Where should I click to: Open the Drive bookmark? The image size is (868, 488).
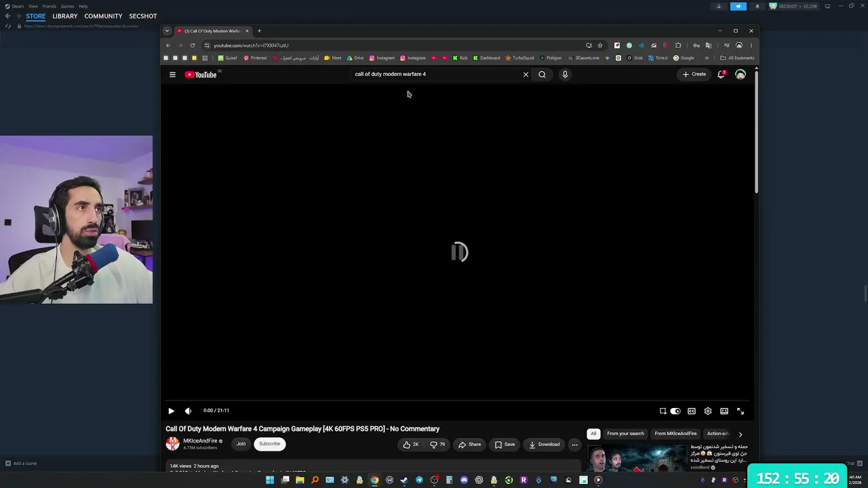pos(356,58)
